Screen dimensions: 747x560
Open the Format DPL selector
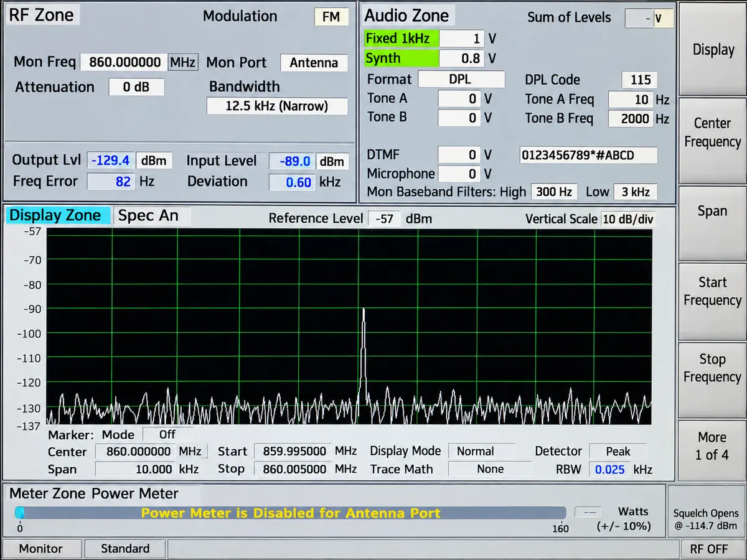[461, 80]
